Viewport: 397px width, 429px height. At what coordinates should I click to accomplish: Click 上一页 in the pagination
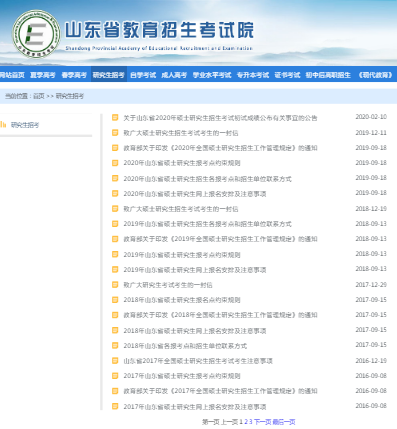coord(230,422)
